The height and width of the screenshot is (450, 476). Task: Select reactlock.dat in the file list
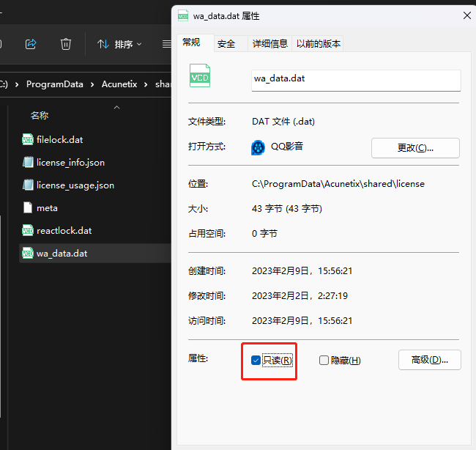64,231
